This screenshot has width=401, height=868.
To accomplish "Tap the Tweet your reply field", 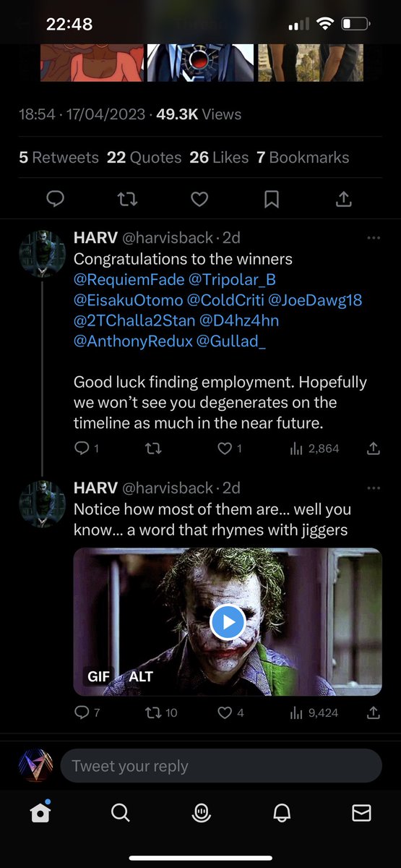I will 221,766.
